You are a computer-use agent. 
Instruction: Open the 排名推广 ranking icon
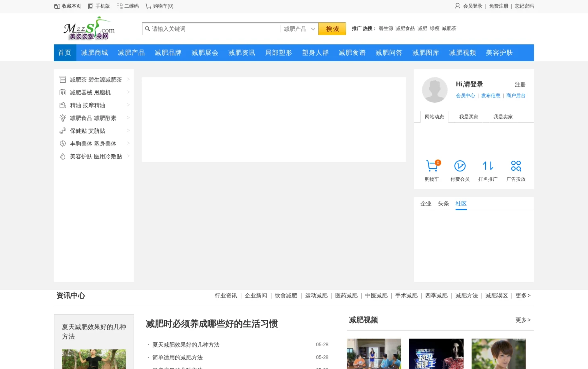click(488, 166)
